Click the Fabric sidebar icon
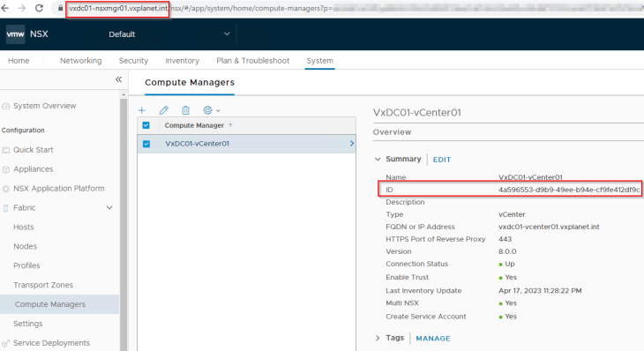 click(x=6, y=208)
